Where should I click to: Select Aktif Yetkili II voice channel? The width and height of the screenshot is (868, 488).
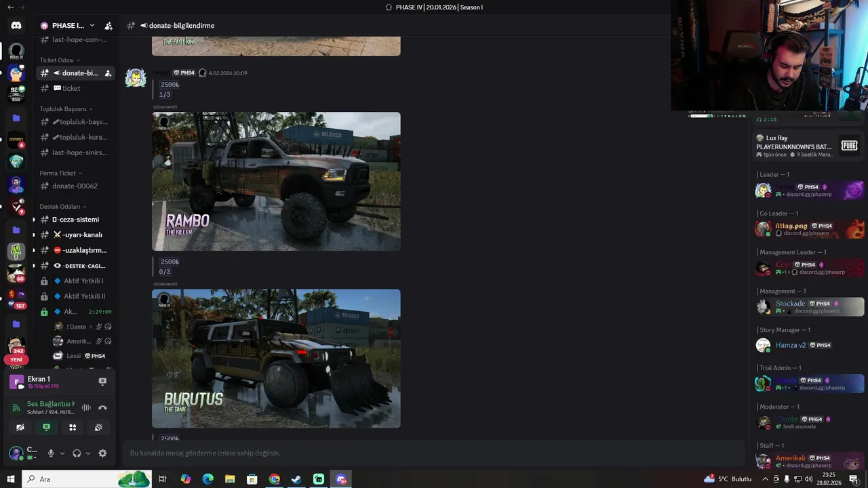(x=75, y=296)
